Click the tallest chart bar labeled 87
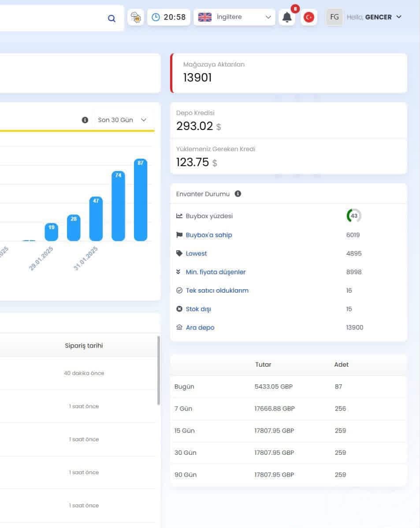Viewport: 420px width, 528px height. 141,200
